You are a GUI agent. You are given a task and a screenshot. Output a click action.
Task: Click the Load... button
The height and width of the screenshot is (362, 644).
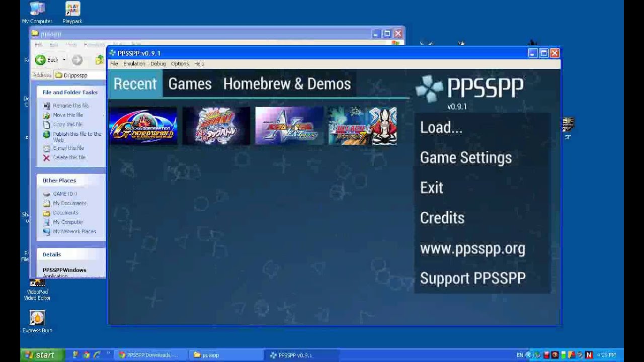pos(482,127)
